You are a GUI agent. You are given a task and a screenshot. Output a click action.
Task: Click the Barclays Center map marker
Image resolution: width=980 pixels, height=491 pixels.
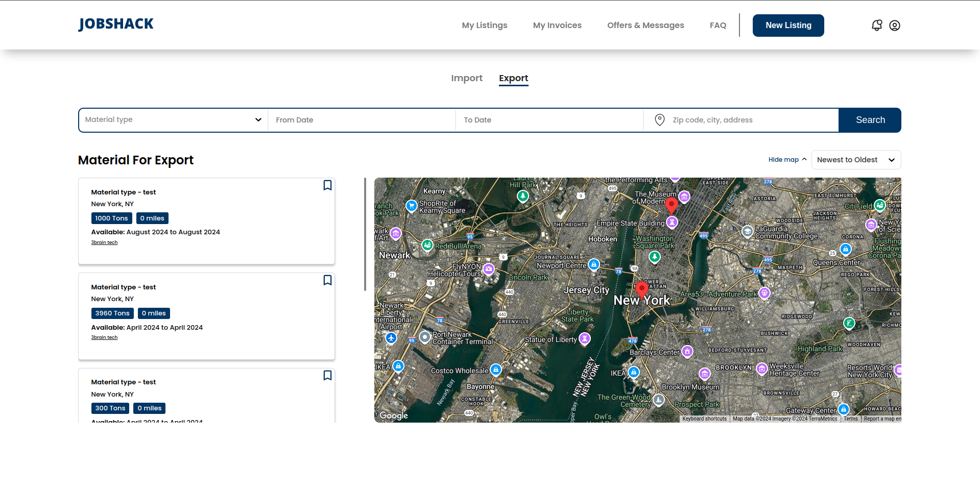687,351
